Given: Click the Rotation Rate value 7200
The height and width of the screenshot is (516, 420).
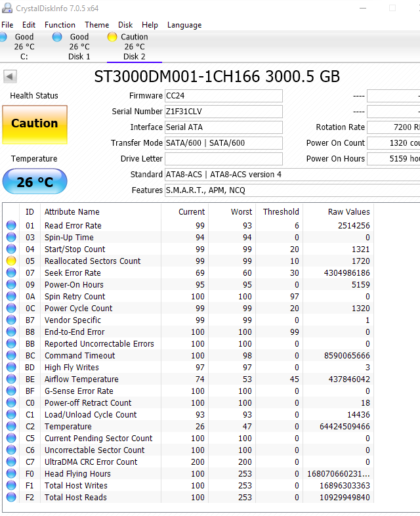Looking at the screenshot, I should coord(393,127).
